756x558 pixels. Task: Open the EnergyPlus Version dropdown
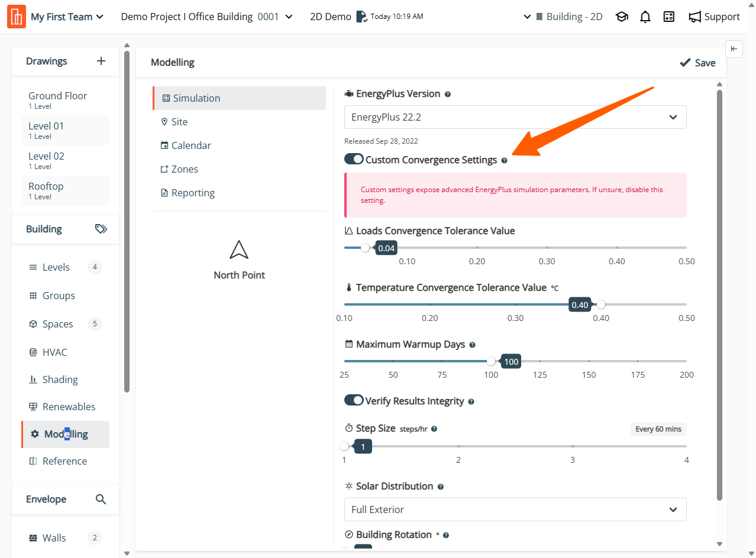click(x=515, y=117)
